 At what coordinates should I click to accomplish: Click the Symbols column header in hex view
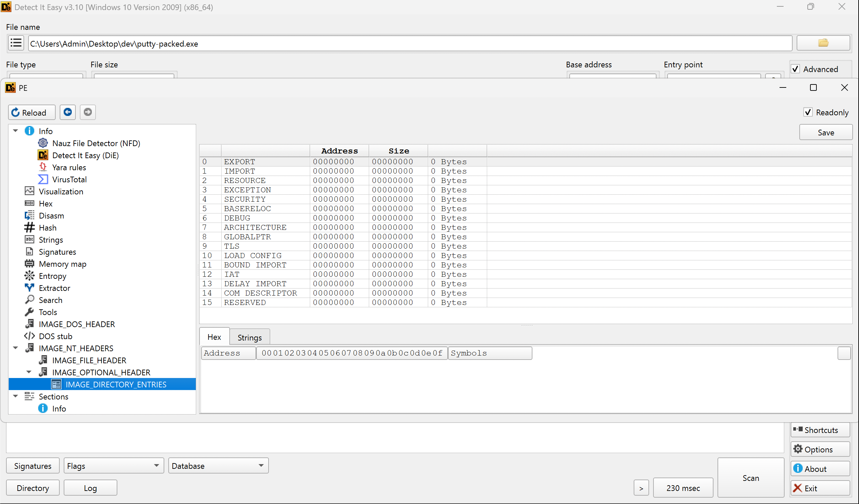point(490,353)
